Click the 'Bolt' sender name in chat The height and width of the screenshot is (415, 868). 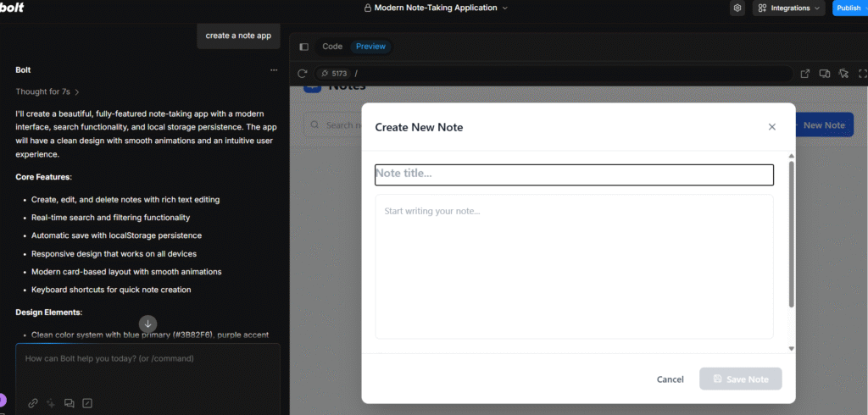point(23,70)
